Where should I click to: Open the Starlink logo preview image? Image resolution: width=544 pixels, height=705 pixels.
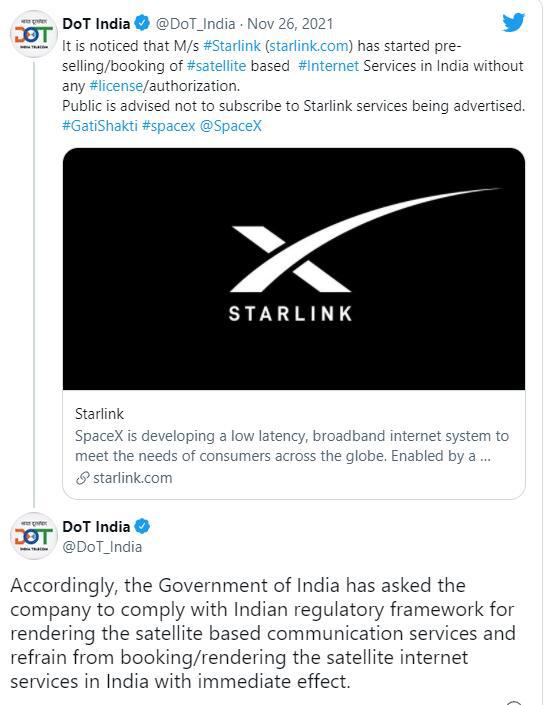click(x=294, y=269)
